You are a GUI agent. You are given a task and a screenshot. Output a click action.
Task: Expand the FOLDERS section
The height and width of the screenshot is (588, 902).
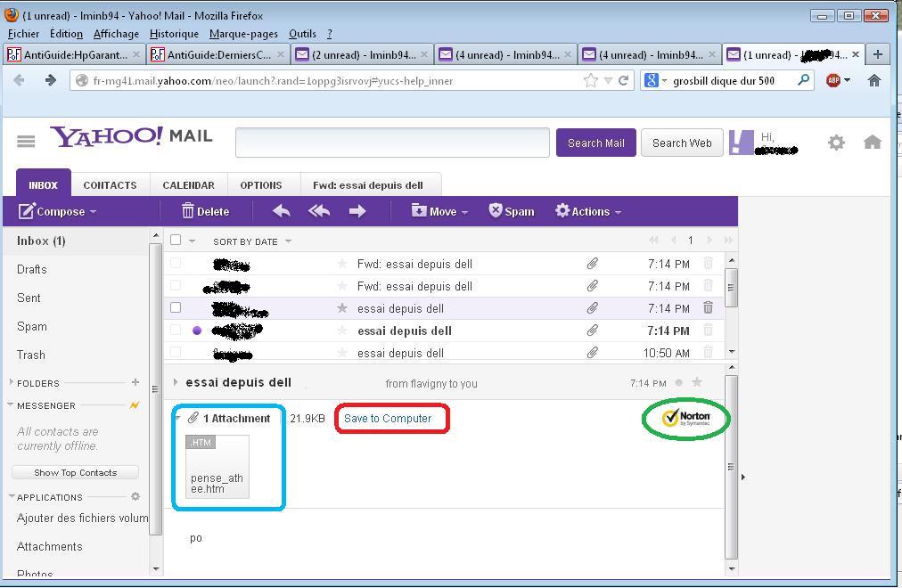[x=11, y=382]
